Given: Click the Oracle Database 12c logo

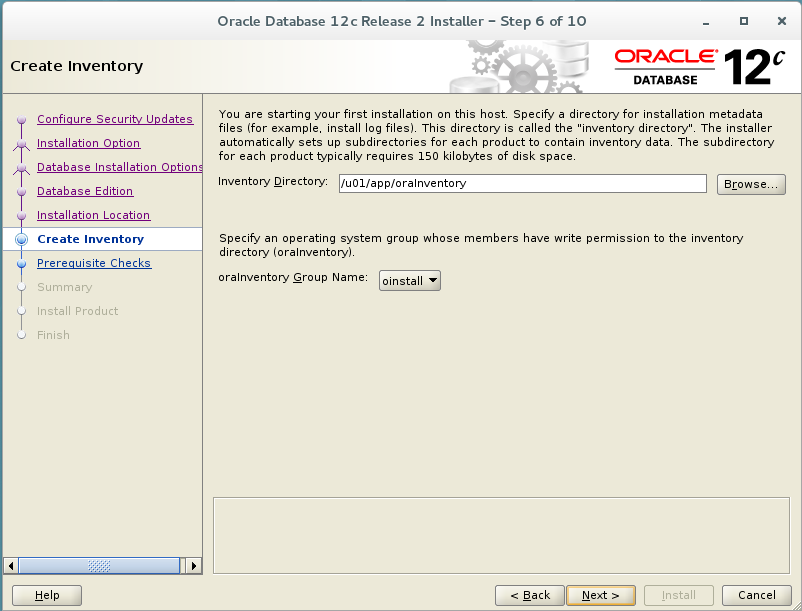Looking at the screenshot, I should (x=700, y=67).
